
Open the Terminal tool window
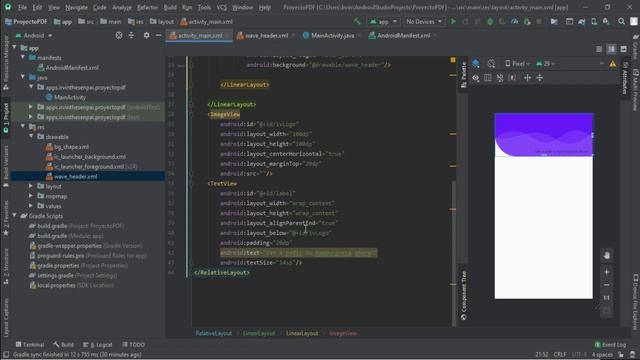[x=30, y=344]
